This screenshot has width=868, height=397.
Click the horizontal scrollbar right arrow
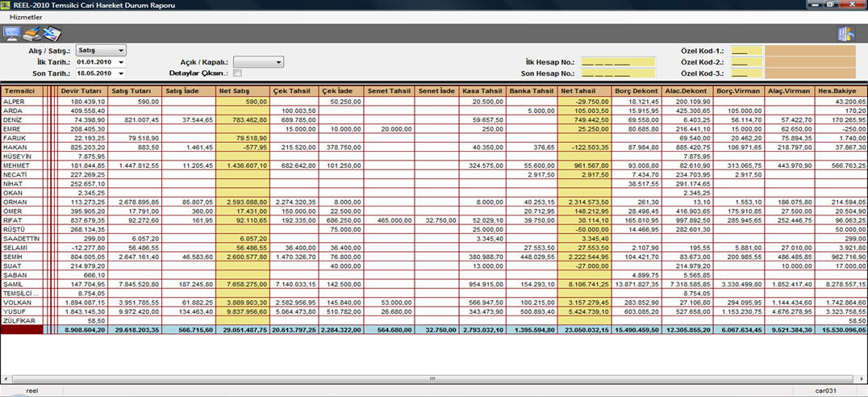[x=861, y=378]
